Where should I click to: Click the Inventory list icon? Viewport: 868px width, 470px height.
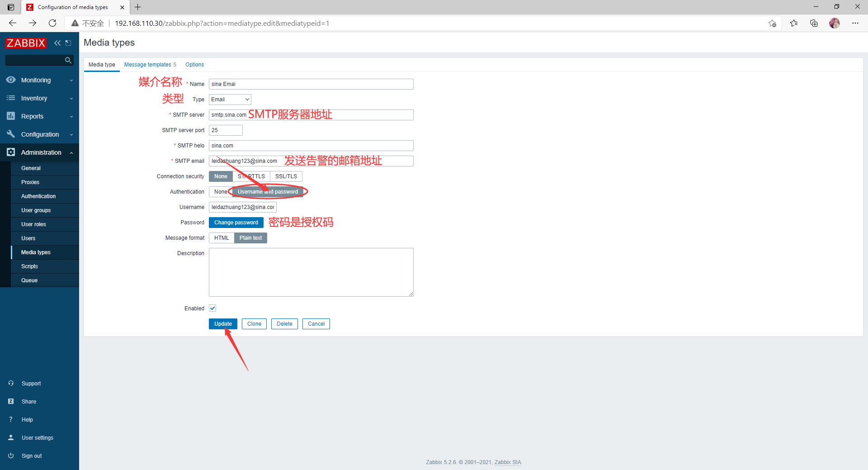tap(11, 98)
